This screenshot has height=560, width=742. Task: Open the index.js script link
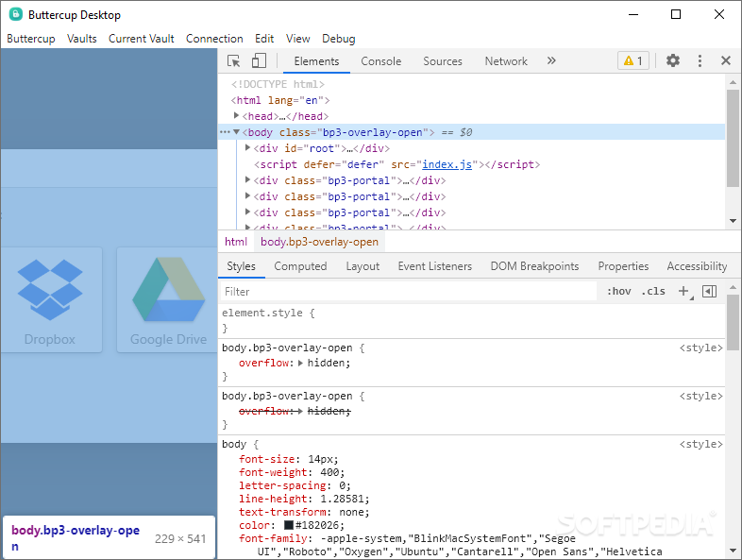click(447, 164)
